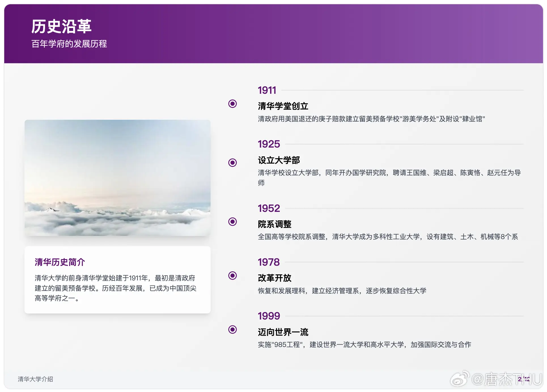Click the 1999 timeline marker circle
547x392 pixels.
tap(232, 329)
